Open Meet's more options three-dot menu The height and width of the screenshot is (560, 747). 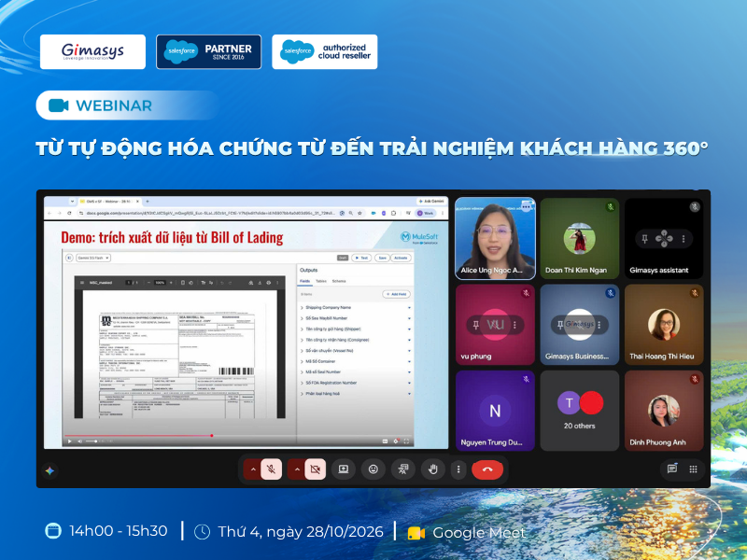(458, 469)
